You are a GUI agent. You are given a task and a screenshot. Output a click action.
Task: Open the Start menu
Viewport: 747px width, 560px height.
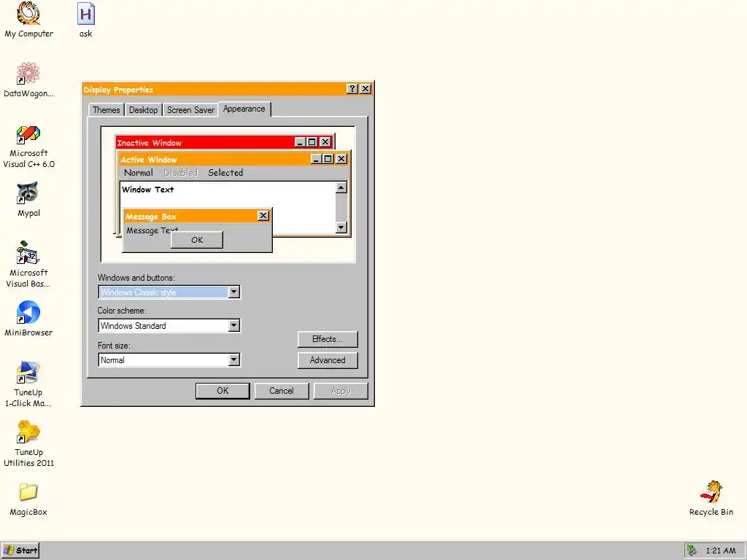(x=20, y=551)
